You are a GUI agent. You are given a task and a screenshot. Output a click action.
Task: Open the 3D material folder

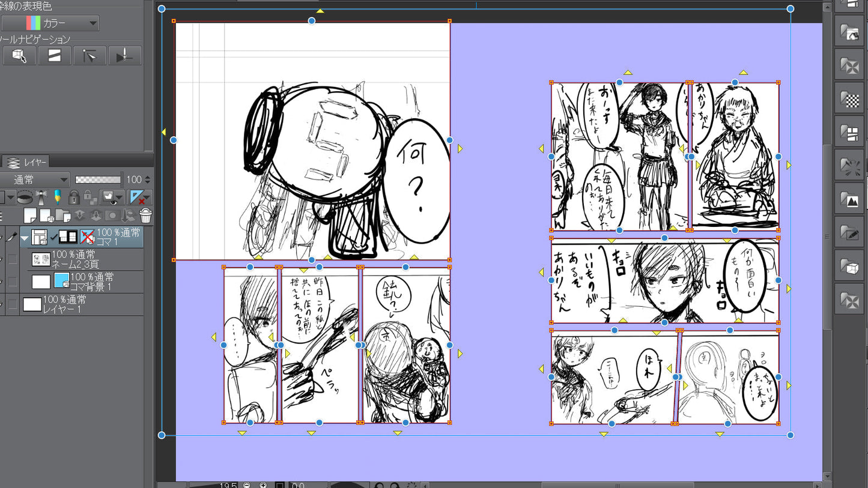click(849, 268)
